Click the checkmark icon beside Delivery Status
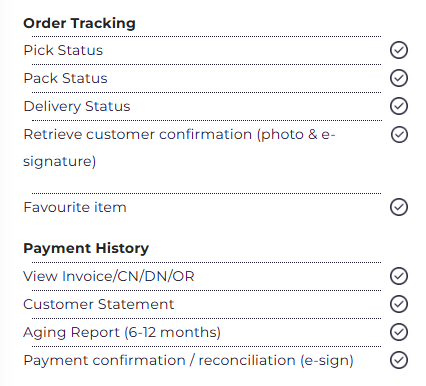The image size is (426, 386). (399, 106)
